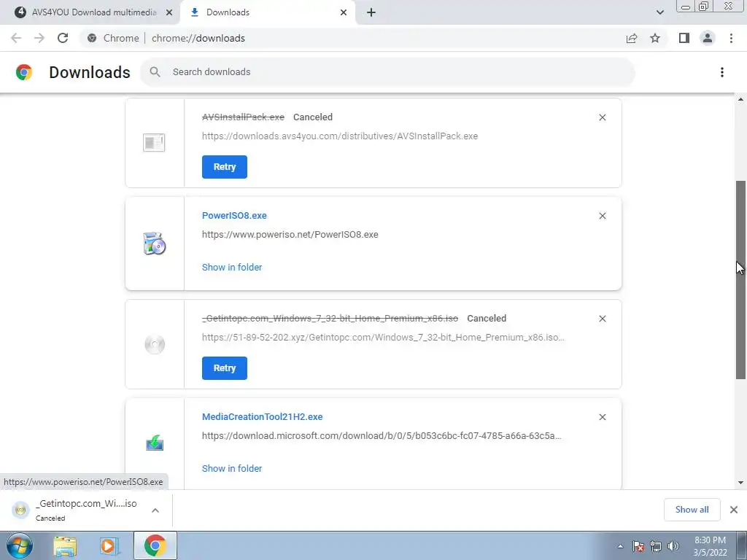Open a new tab with the plus button

371,12
